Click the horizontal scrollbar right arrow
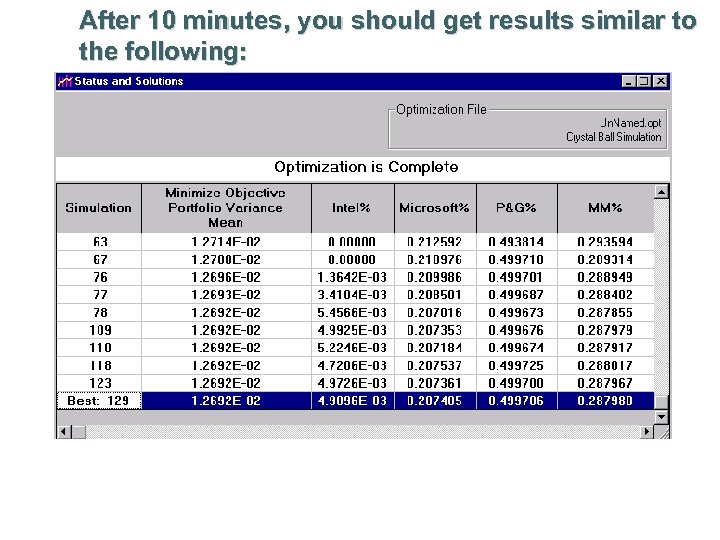The image size is (720, 540). tap(647, 432)
